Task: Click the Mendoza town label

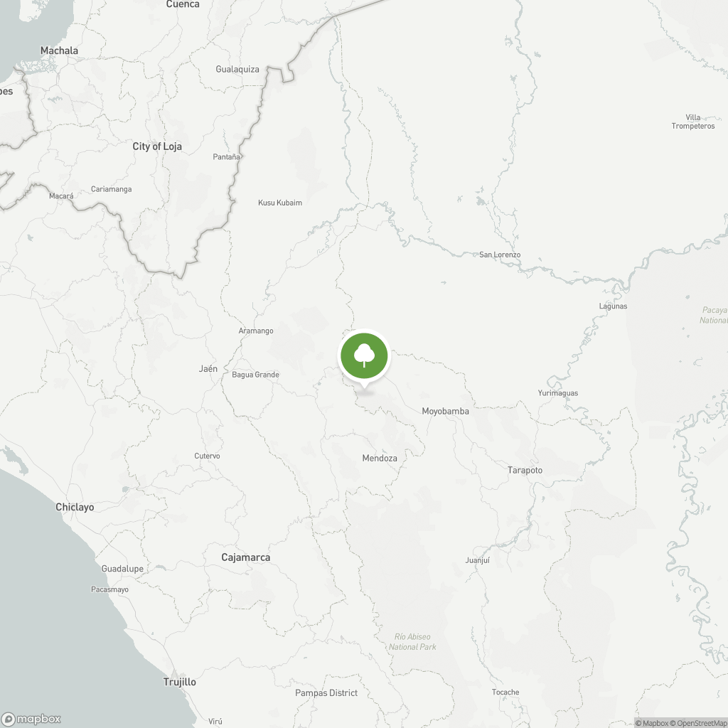Action: [380, 459]
